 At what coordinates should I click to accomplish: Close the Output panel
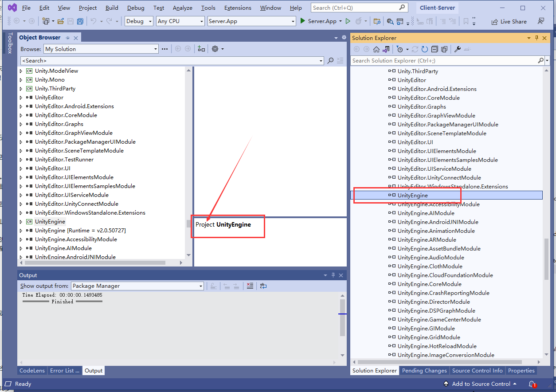[341, 275]
